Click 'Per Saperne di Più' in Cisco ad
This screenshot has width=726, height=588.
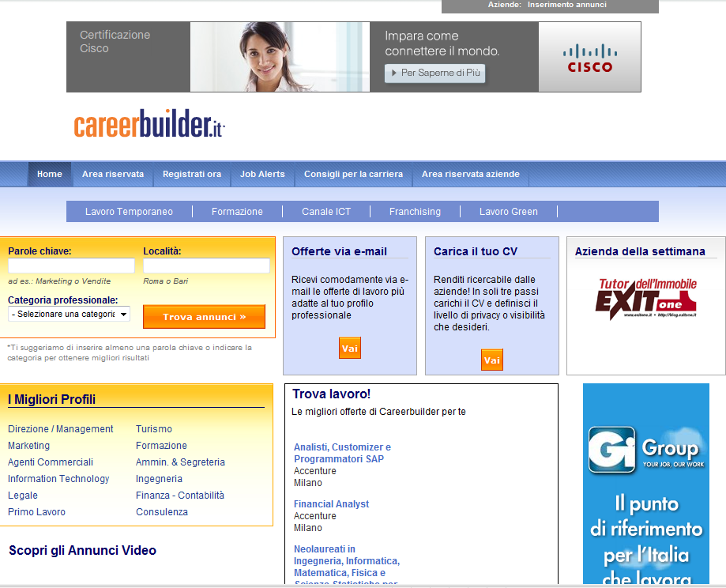coord(434,73)
